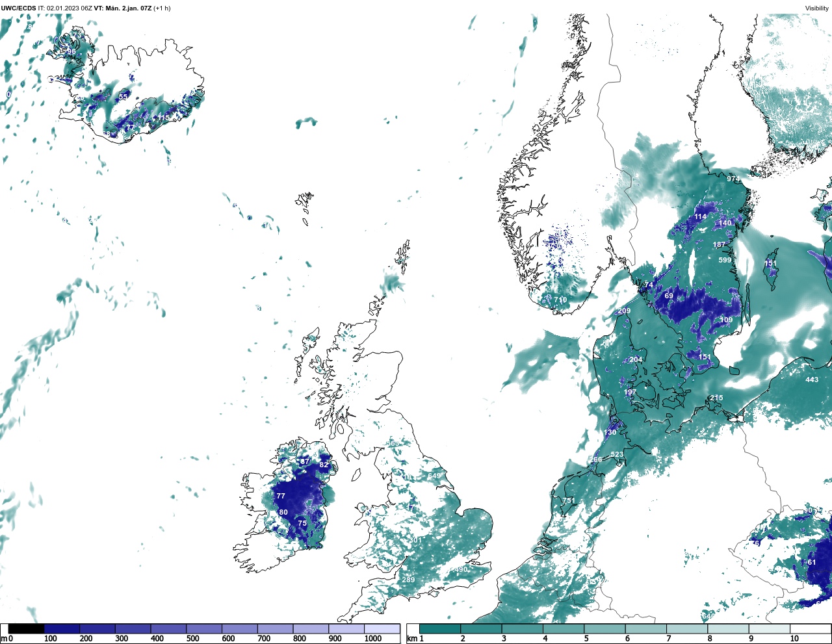Click the 75 visibility value in Ireland
832x644 pixels.
pos(302,523)
